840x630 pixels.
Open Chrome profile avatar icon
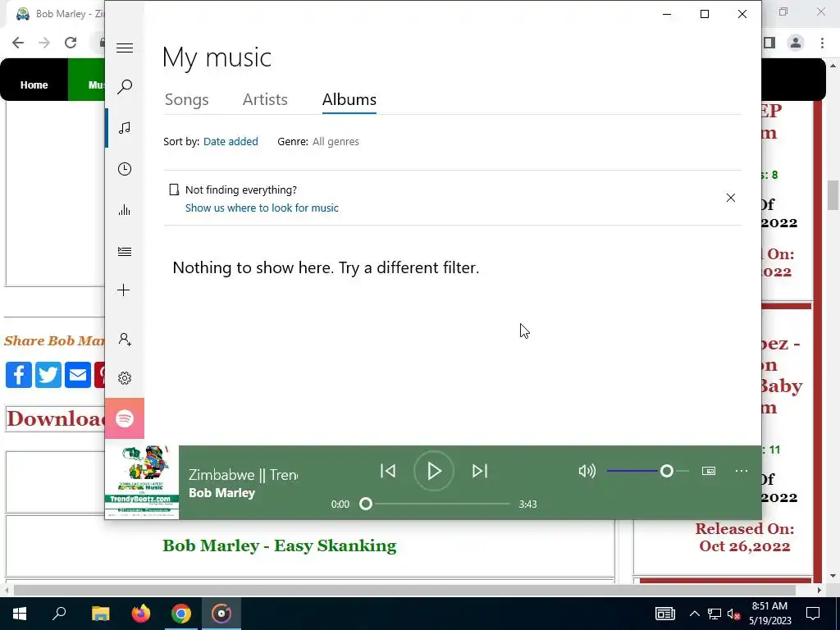[x=796, y=43]
